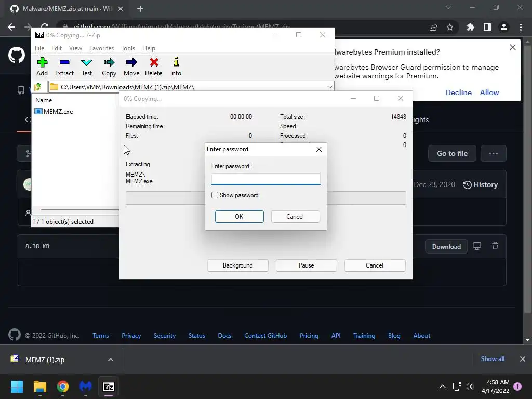
Task: Click the Download button on GitHub
Action: coord(446,246)
